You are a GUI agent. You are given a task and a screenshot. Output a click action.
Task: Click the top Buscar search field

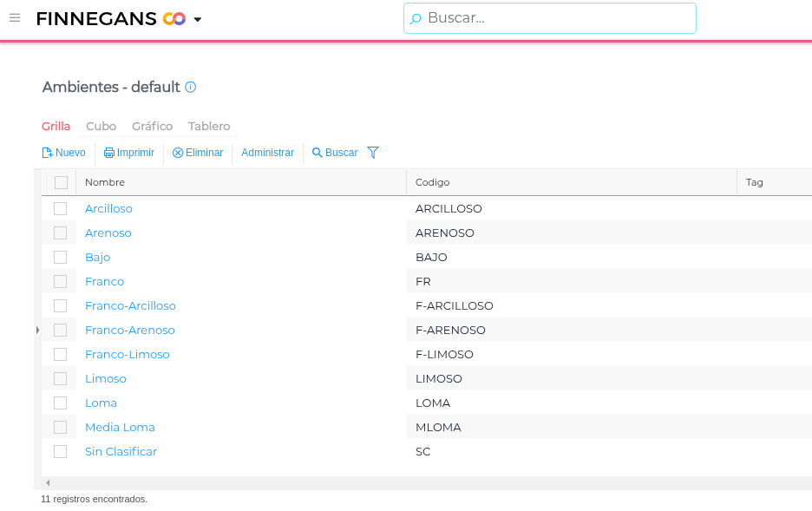555,18
